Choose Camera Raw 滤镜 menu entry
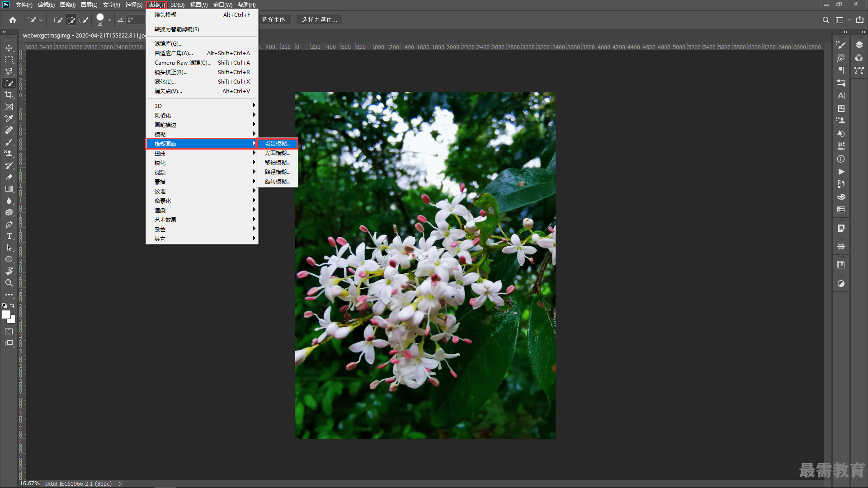The height and width of the screenshot is (488, 868). [202, 62]
